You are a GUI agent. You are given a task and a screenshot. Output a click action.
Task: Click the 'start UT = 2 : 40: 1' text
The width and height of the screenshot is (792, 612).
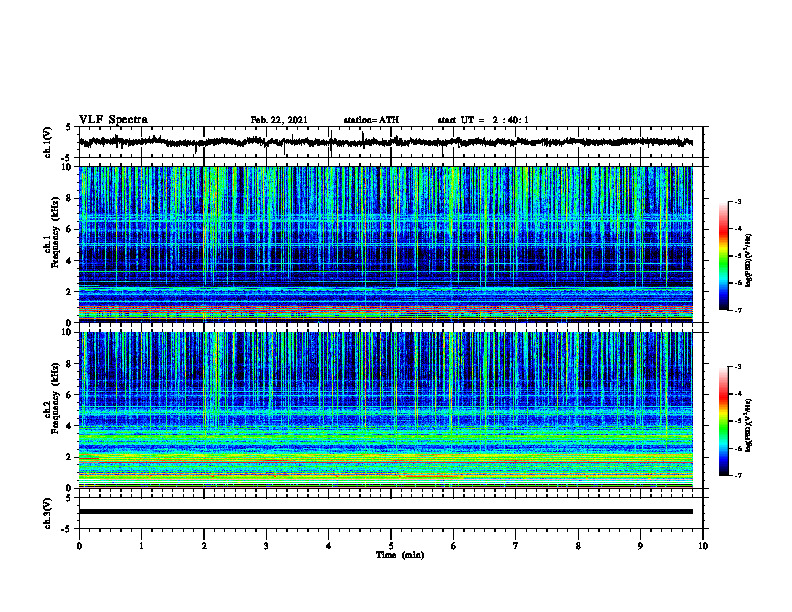click(483, 120)
